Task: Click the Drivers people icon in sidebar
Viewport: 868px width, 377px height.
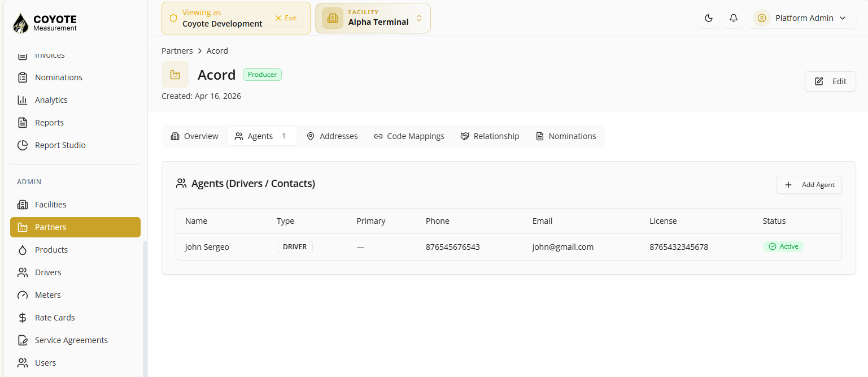Action: pos(23,272)
